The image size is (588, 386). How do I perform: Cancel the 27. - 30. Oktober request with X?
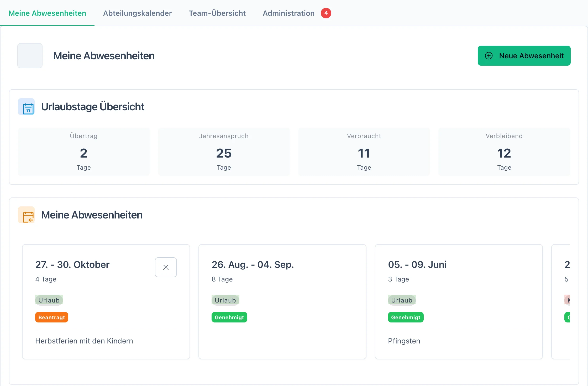[166, 267]
